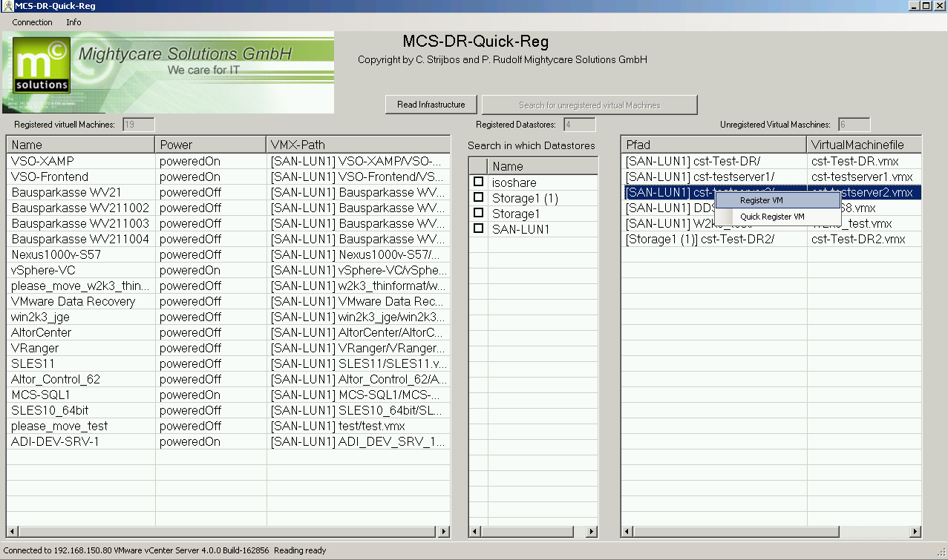Click the Registered virtuell Machines count field
This screenshot has width=948, height=560.
click(139, 125)
